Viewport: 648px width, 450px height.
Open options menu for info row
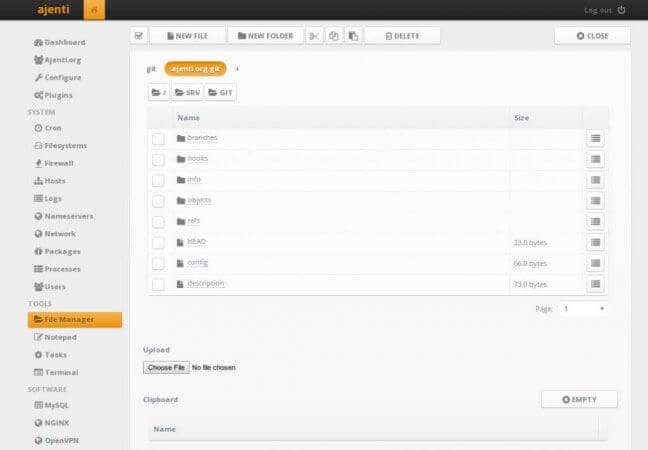[595, 180]
